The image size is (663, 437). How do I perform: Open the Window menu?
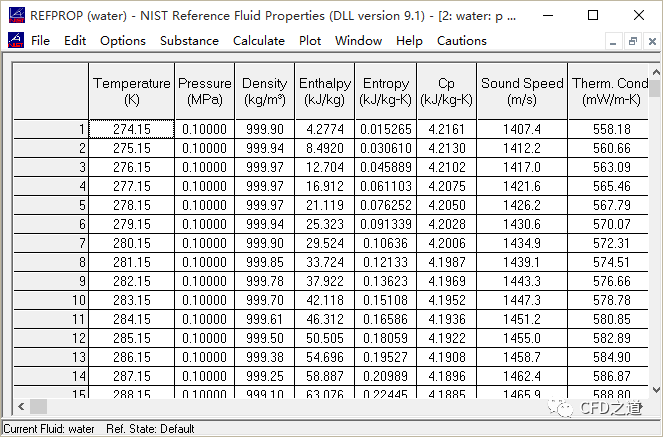(359, 41)
